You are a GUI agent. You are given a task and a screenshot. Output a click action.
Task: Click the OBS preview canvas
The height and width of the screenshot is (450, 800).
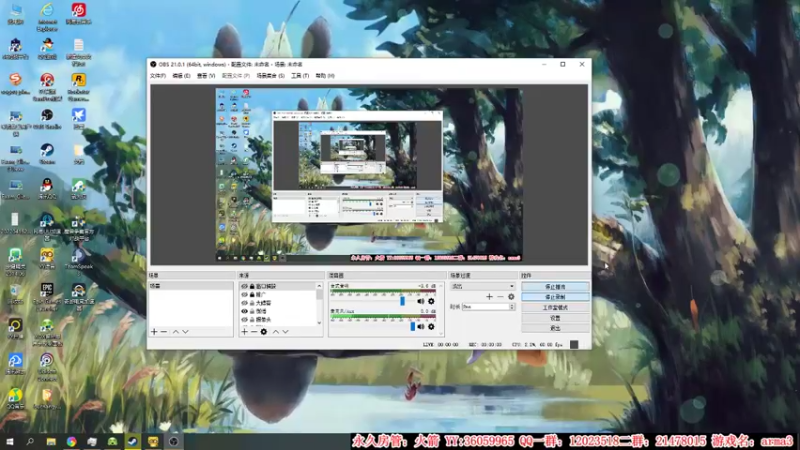click(369, 175)
